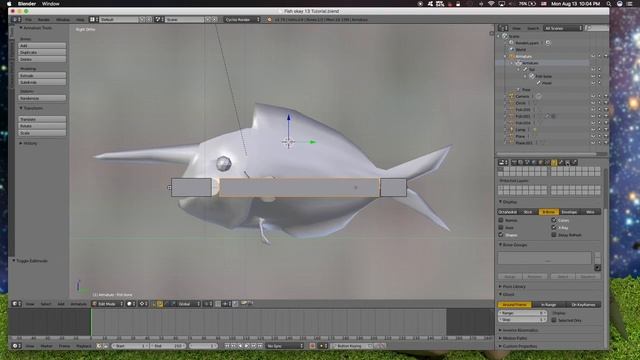This screenshot has height=360, width=640.
Task: Click the Randomize button in the tool shelf
Action: click(42, 98)
